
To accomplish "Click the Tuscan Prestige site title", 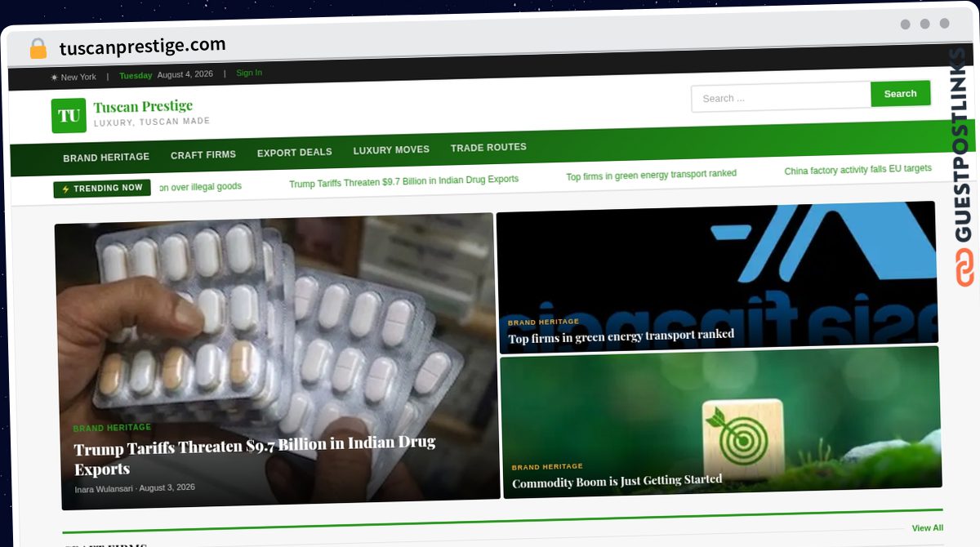I will [x=143, y=106].
